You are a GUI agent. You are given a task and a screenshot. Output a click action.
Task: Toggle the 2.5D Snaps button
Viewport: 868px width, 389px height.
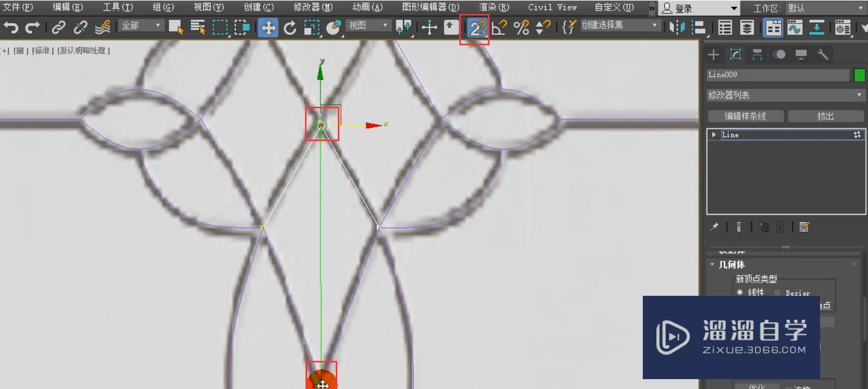coord(476,27)
